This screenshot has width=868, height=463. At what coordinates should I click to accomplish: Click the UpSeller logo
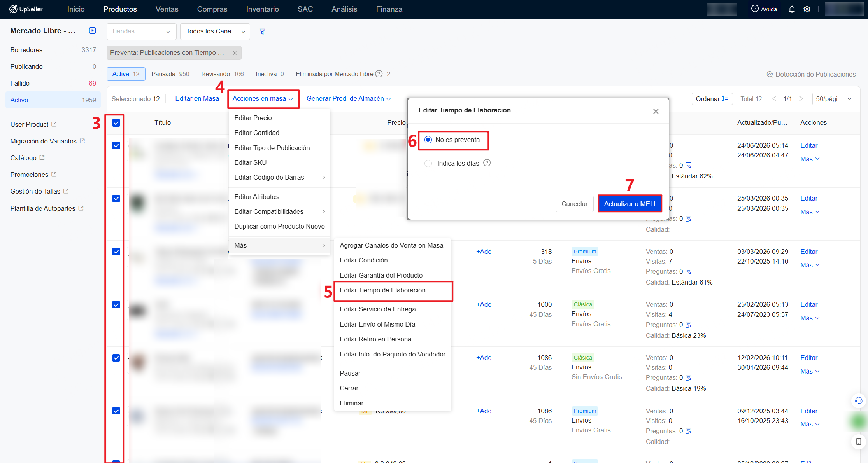click(x=26, y=9)
